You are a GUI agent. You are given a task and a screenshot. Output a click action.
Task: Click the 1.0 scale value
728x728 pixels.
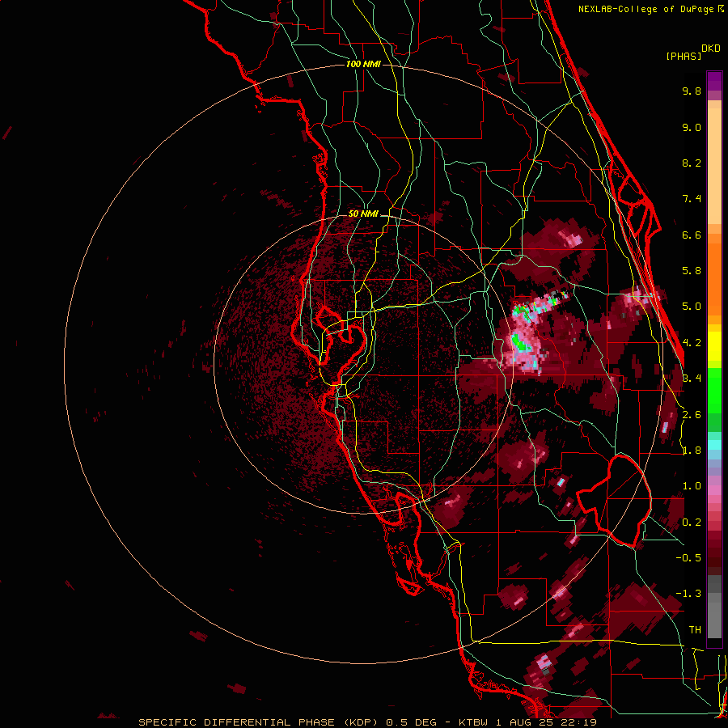click(x=692, y=486)
